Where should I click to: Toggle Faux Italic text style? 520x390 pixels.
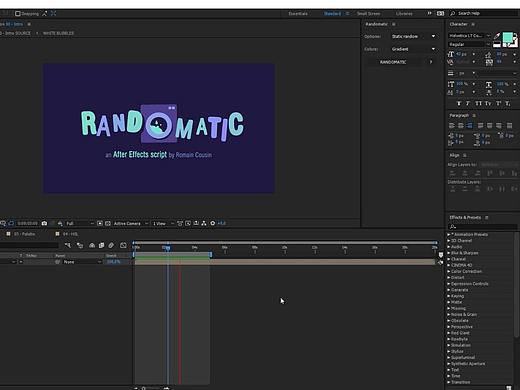click(468, 104)
